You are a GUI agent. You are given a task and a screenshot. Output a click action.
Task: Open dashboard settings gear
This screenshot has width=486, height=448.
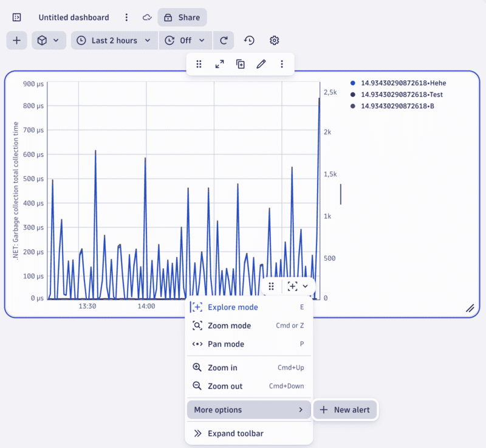pos(274,40)
